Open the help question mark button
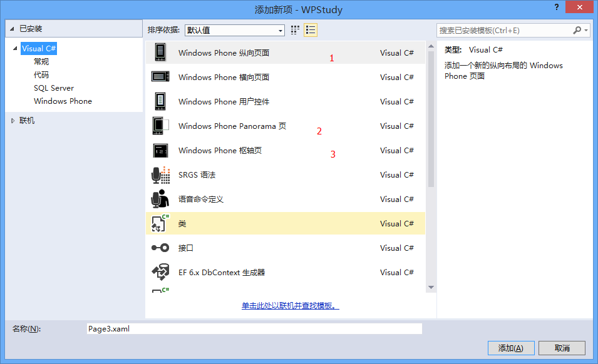The width and height of the screenshot is (598, 364). [x=557, y=8]
